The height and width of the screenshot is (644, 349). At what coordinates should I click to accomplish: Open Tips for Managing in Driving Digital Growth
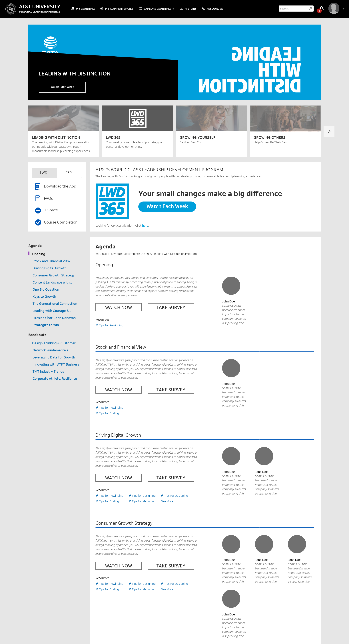(142, 501)
